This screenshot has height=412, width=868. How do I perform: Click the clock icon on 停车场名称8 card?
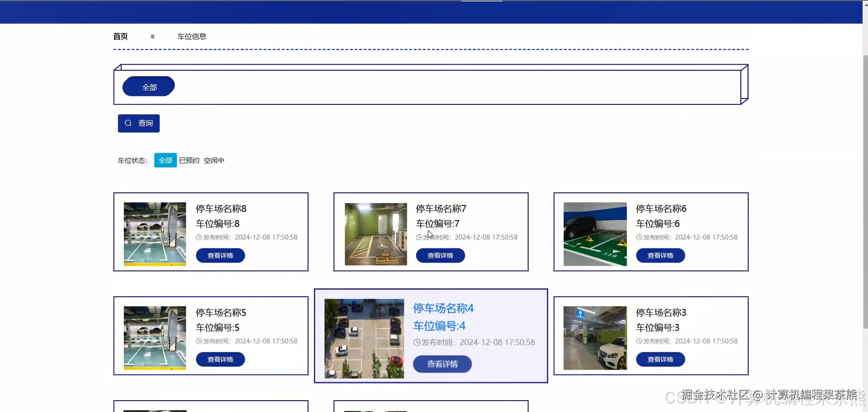pos(199,237)
